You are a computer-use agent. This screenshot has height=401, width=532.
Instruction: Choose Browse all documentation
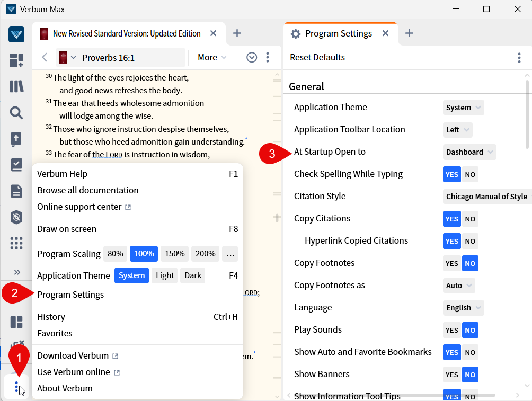(137, 190)
